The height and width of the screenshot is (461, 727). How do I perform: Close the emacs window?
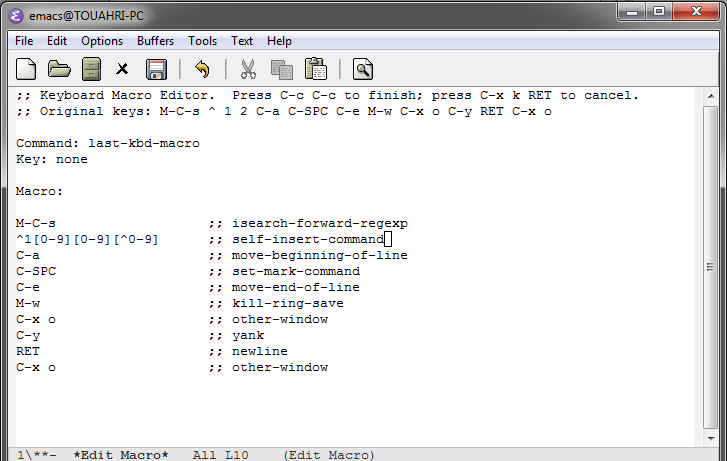[x=696, y=11]
